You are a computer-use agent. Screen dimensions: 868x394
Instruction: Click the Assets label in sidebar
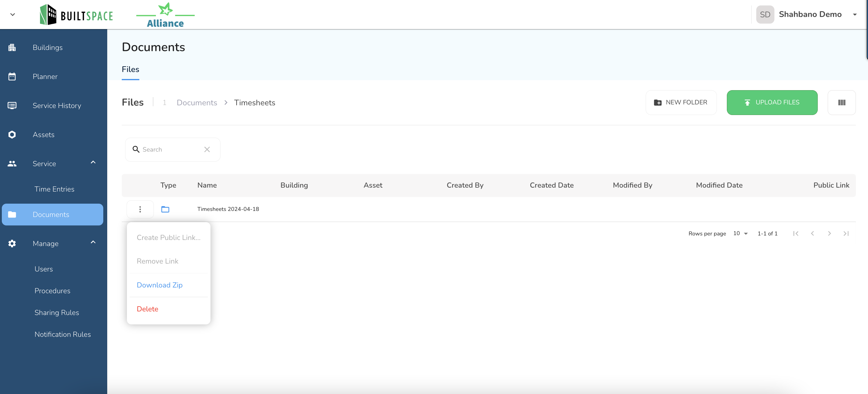tap(44, 135)
